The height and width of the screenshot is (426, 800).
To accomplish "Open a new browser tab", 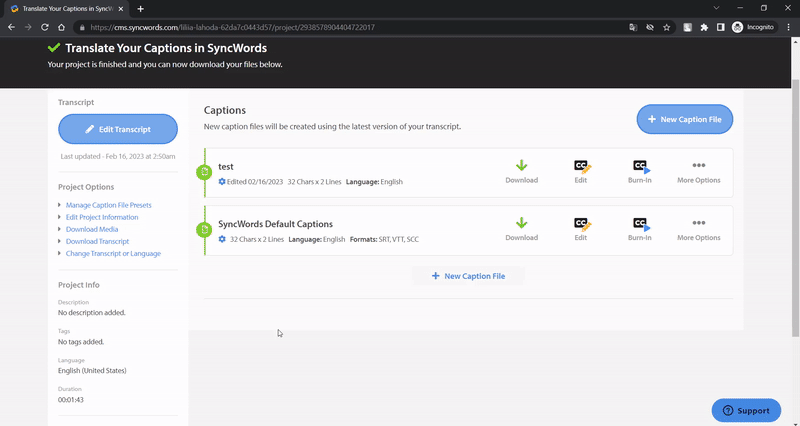I will pos(140,9).
